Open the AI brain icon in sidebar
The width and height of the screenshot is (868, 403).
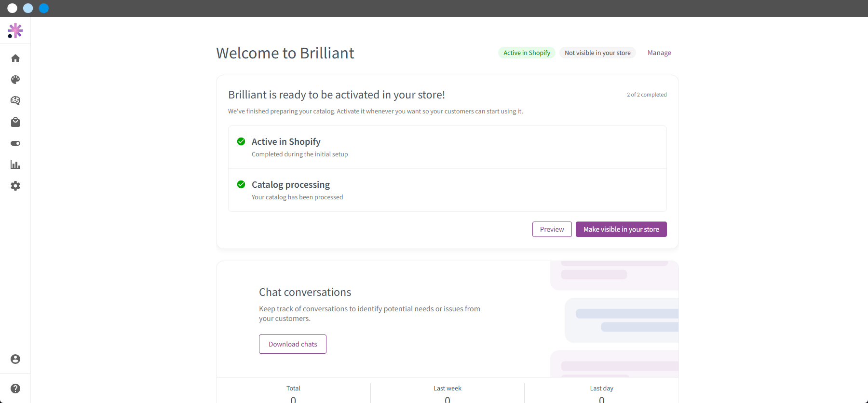tap(15, 100)
